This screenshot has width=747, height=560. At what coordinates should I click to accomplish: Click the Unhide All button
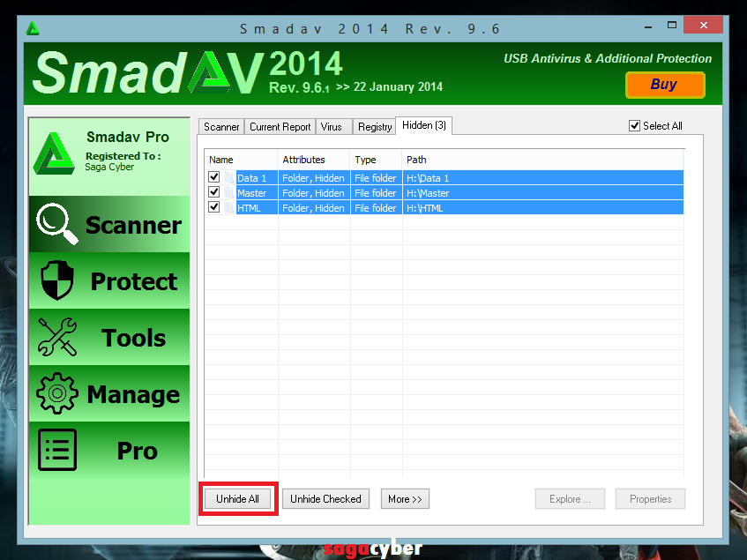pyautogui.click(x=238, y=498)
